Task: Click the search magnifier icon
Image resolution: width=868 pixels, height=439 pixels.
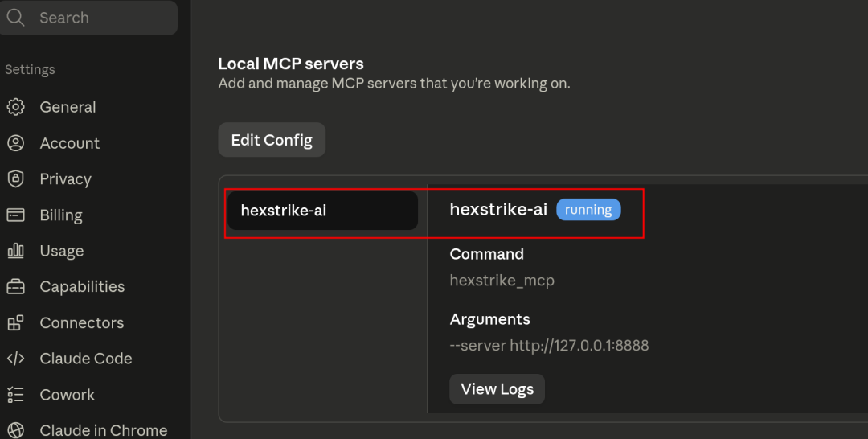Action: pos(15,18)
